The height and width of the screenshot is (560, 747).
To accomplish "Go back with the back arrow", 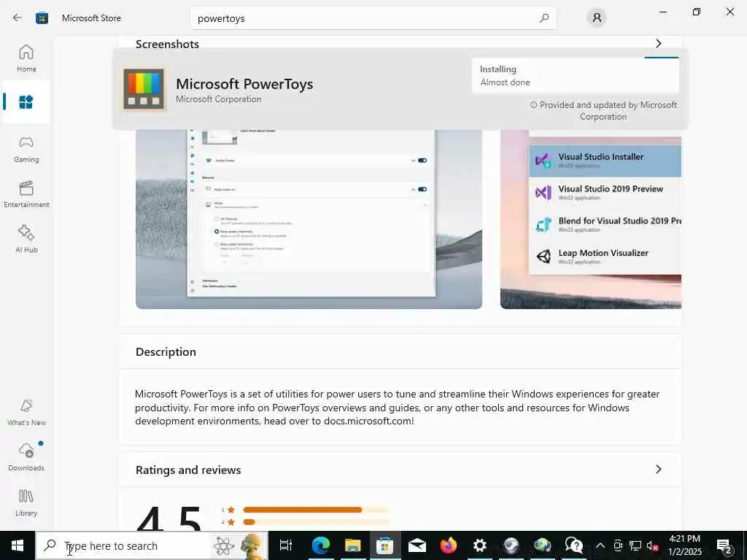I will click(18, 18).
